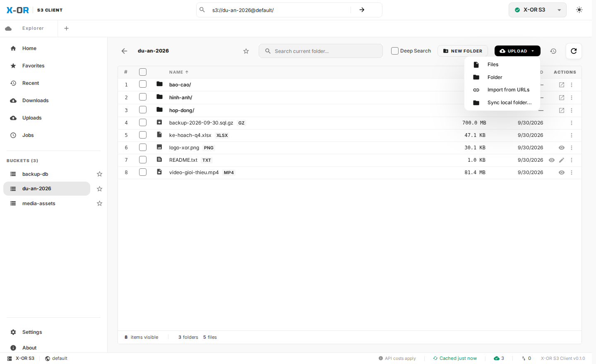Preview logo-xor.png with eye icon

click(562, 148)
